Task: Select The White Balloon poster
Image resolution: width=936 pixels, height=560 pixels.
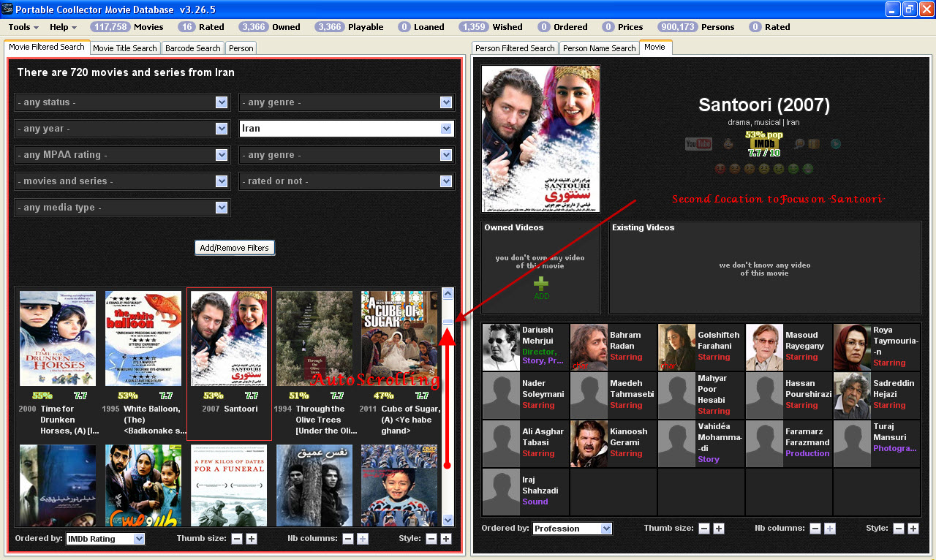Action: point(143,338)
